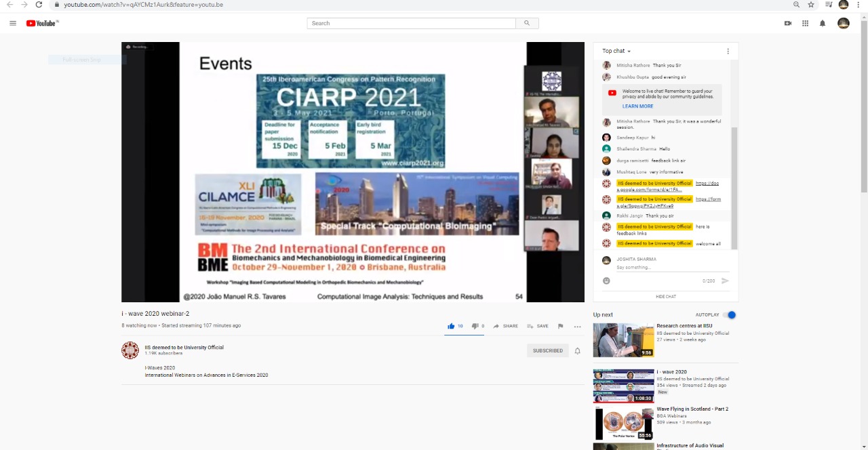Click the search magnifier button

point(527,23)
